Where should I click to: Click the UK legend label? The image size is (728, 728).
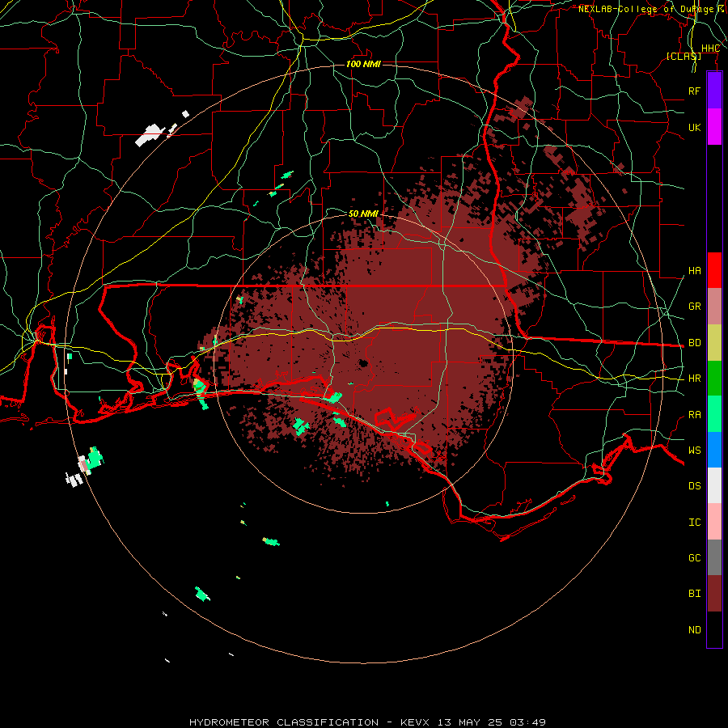(x=694, y=127)
